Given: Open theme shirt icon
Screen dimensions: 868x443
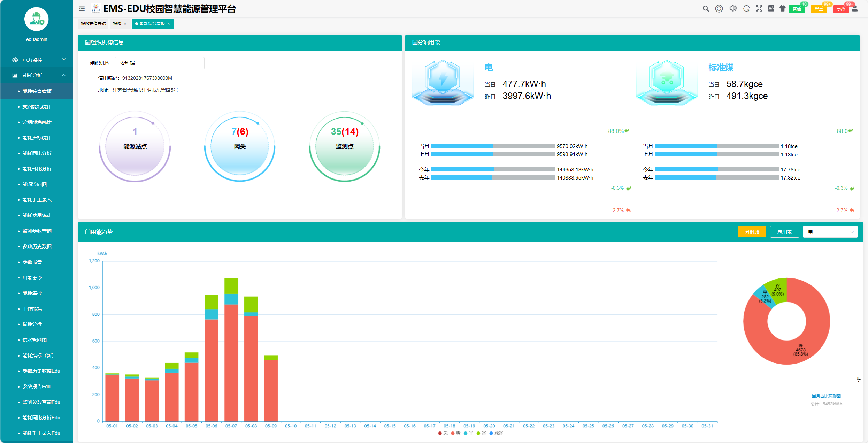Looking at the screenshot, I should [x=782, y=9].
